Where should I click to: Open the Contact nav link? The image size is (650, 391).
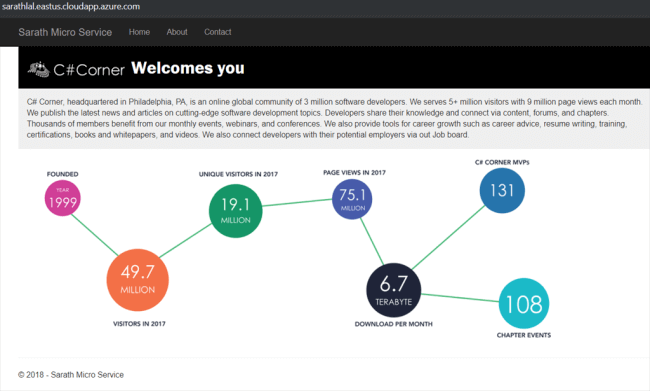[218, 32]
